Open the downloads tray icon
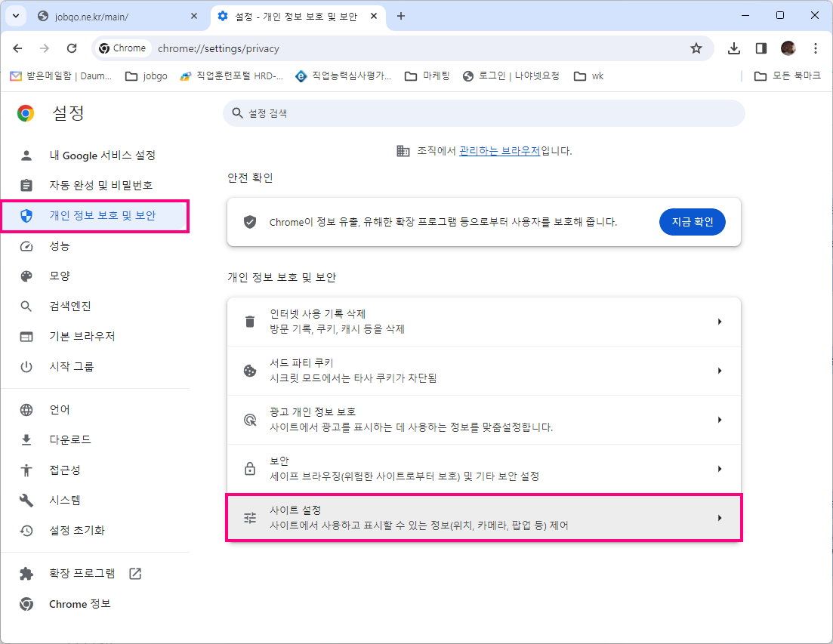 733,48
